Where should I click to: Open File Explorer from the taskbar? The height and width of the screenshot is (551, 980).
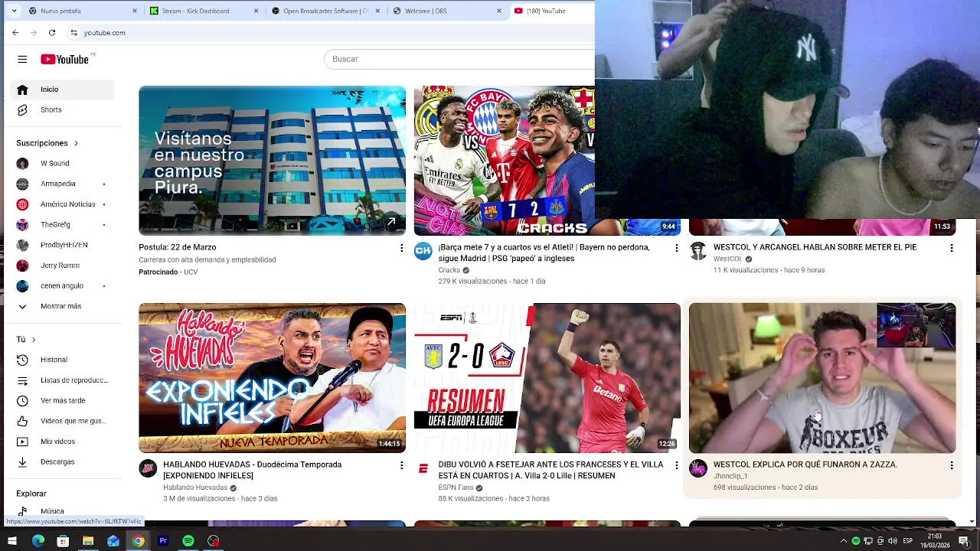[88, 541]
